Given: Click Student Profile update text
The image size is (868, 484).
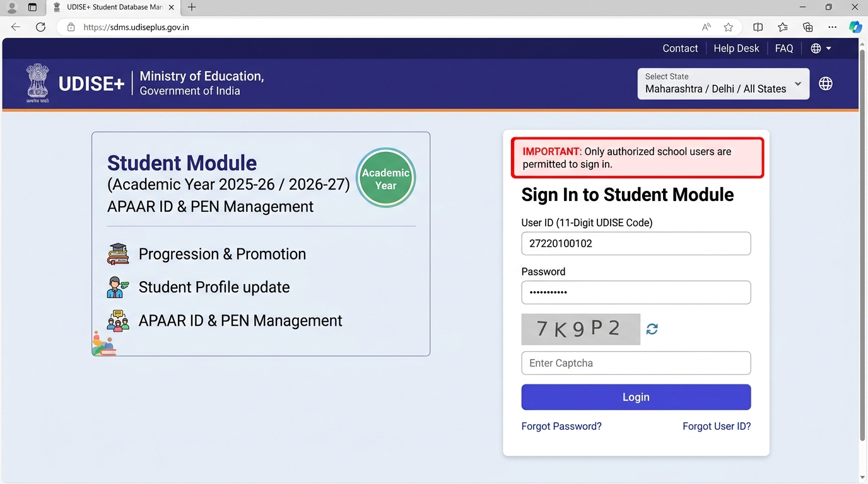Looking at the screenshot, I should click(x=214, y=287).
